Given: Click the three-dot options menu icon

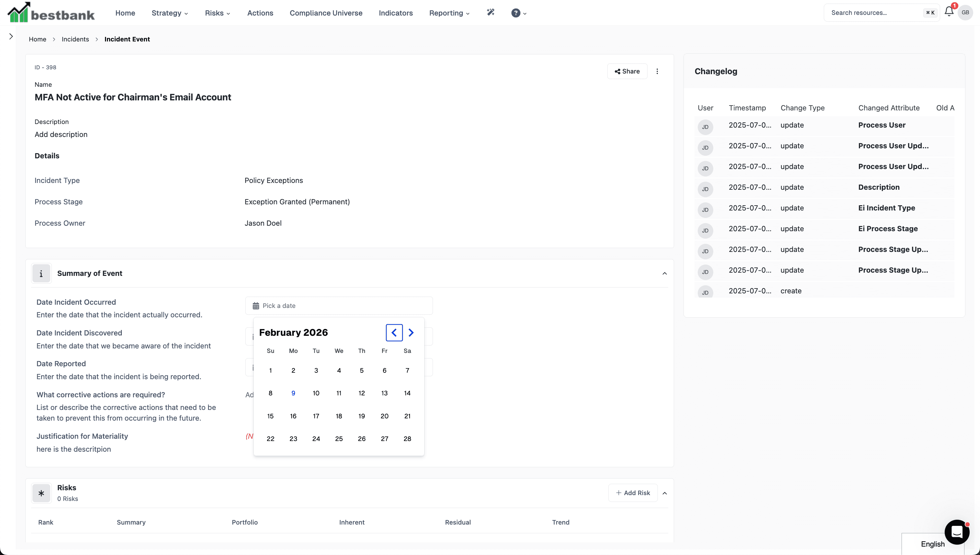Looking at the screenshot, I should click(657, 71).
